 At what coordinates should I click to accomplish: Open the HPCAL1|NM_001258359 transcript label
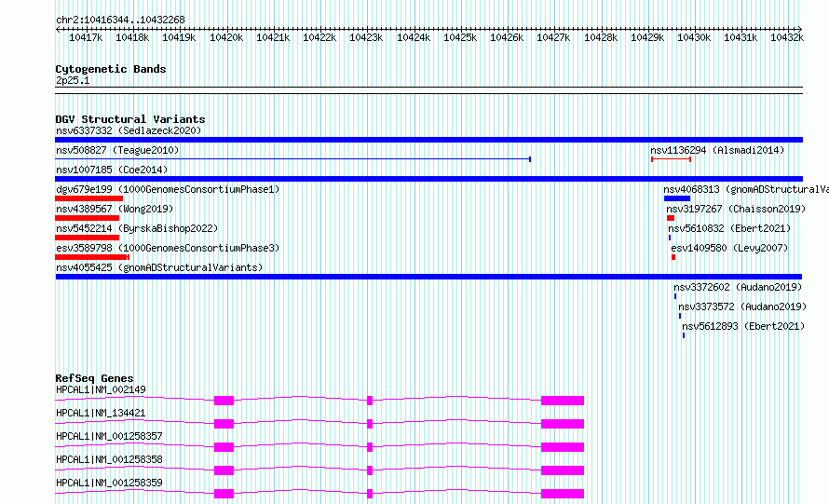109,483
